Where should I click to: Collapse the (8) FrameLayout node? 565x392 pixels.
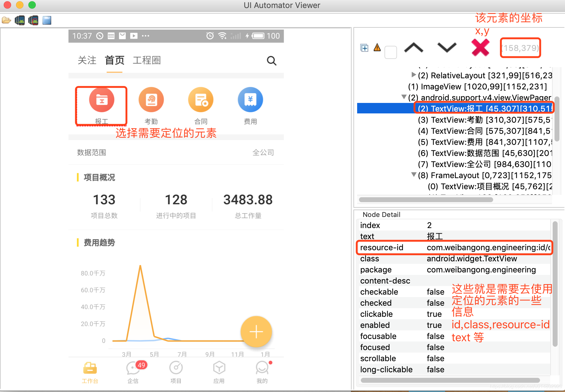(414, 175)
